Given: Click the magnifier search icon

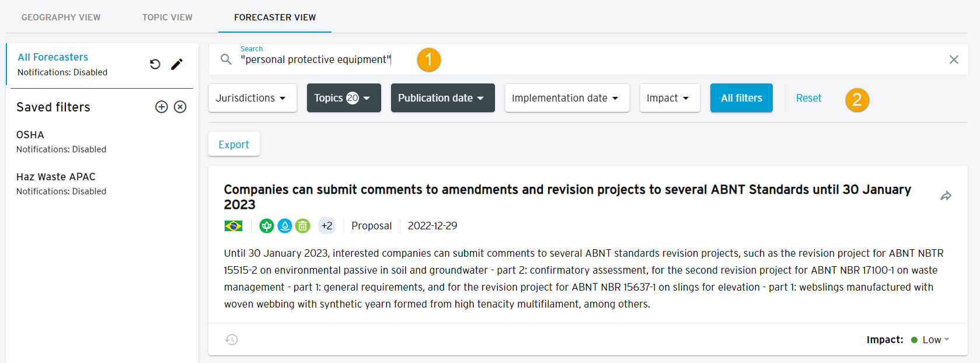Looking at the screenshot, I should [x=226, y=60].
